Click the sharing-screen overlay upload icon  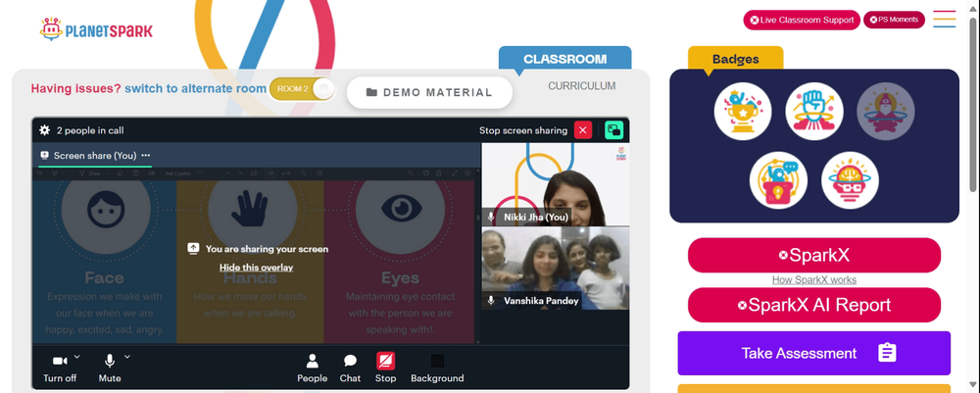(x=193, y=249)
